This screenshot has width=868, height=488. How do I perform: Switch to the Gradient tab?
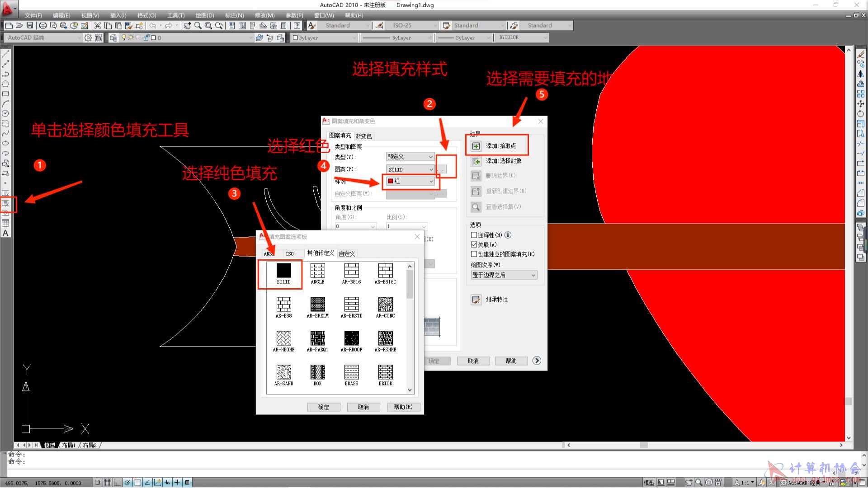363,136
